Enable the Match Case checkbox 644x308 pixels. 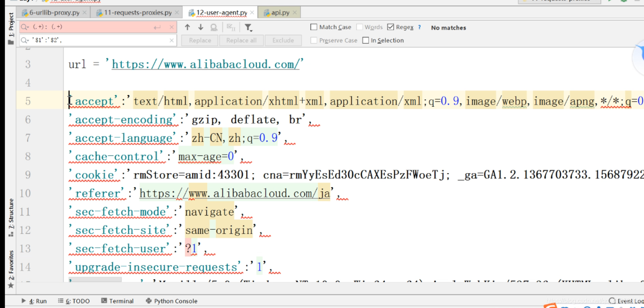coord(314,27)
